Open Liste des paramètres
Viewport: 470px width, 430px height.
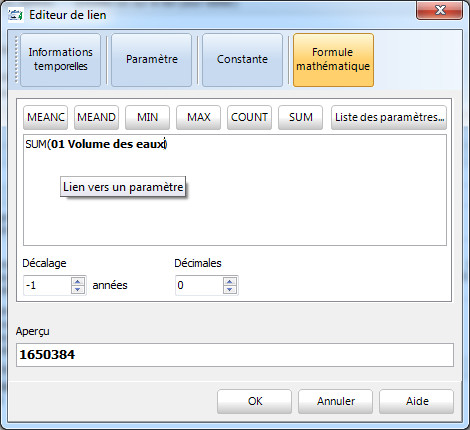point(389,117)
